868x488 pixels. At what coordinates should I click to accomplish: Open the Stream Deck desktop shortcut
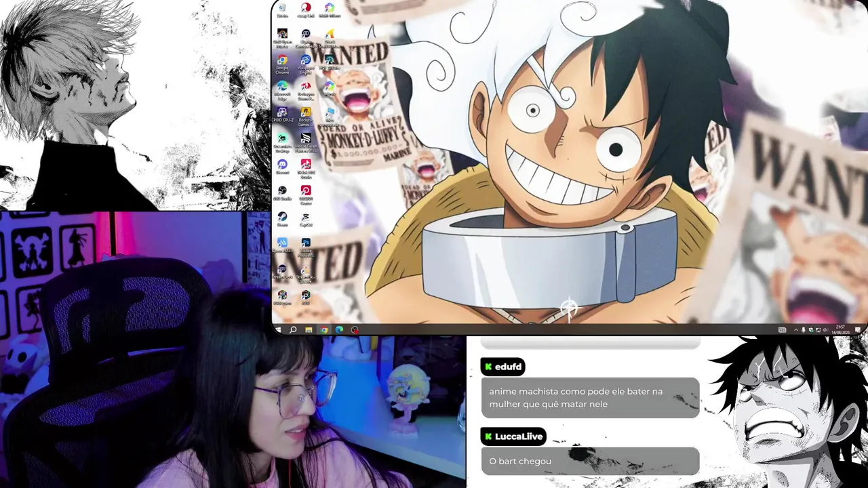tap(282, 271)
